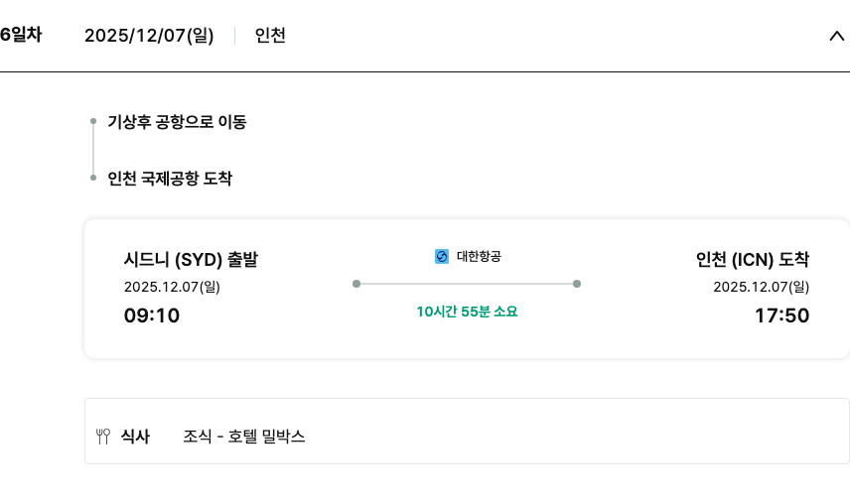Image resolution: width=850 pixels, height=504 pixels.
Task: Click the 식사 meal label
Action: click(135, 436)
